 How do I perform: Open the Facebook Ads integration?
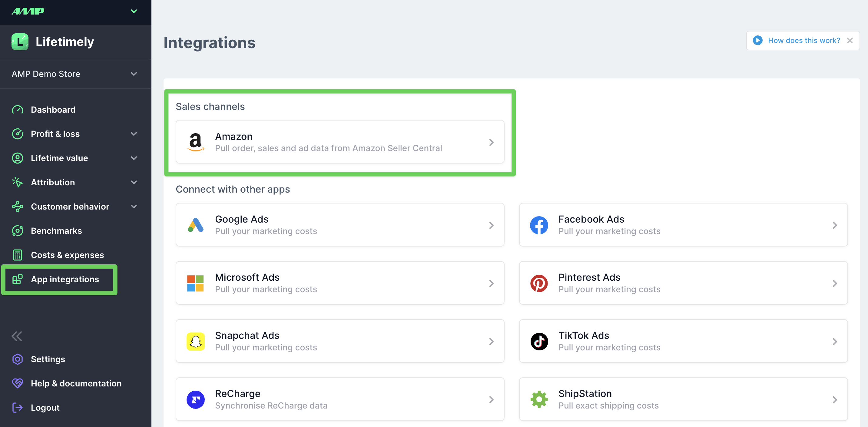683,225
